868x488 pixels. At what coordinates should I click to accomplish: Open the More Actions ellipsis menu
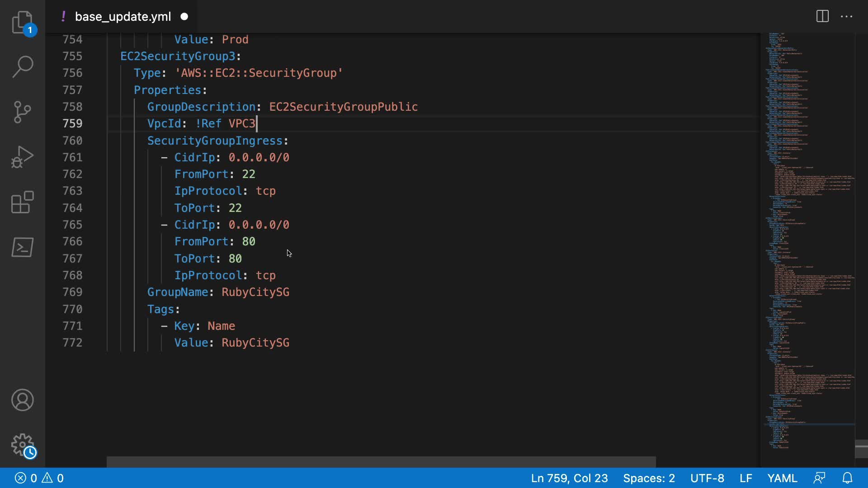click(846, 17)
